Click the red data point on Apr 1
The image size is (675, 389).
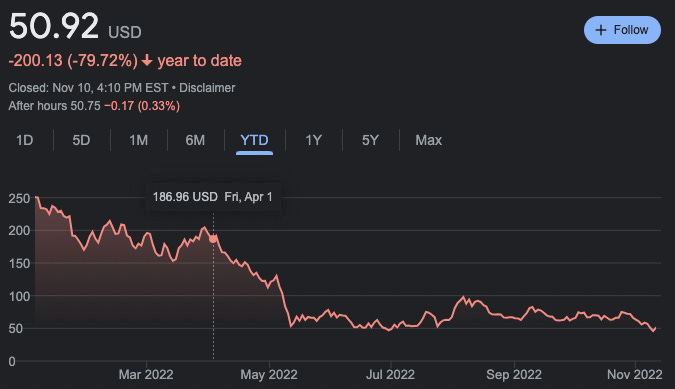tap(213, 239)
